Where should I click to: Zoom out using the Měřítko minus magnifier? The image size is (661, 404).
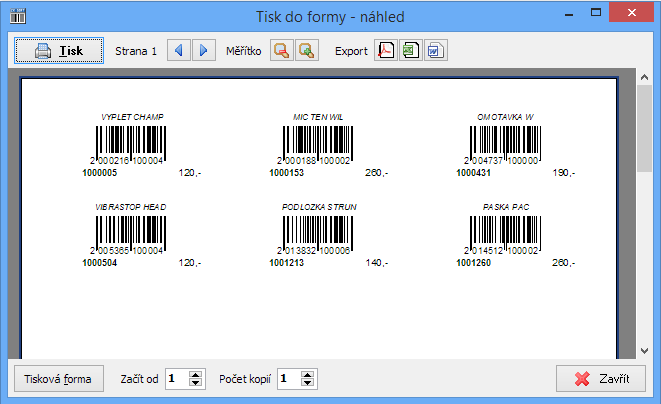[282, 51]
